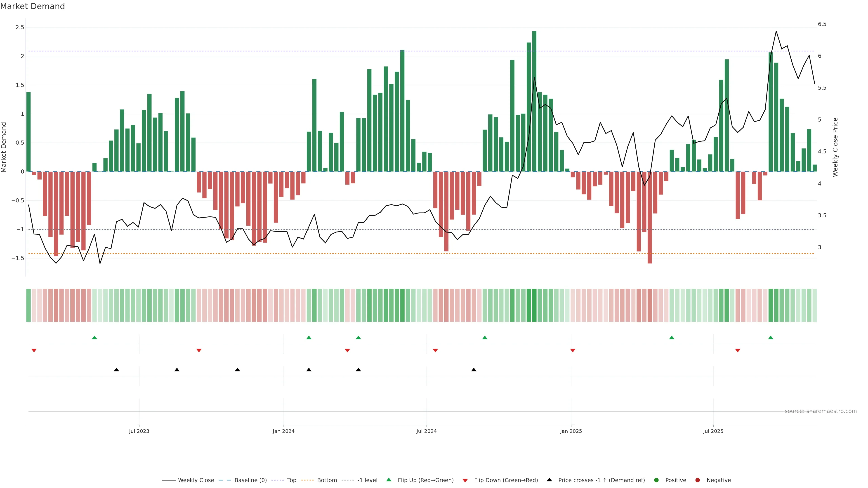The height and width of the screenshot is (488, 868).
Task: Click the red flip-down marker just after Jul 2024
Action: (x=435, y=351)
